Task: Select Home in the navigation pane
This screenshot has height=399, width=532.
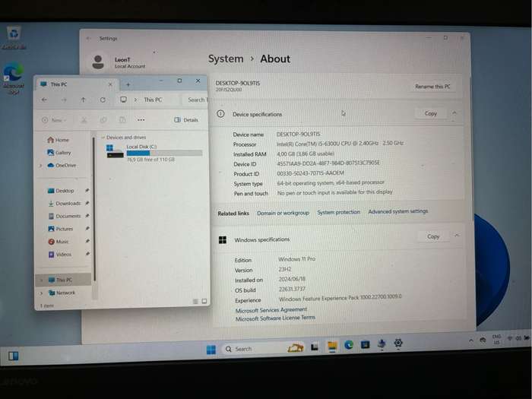Action: pyautogui.click(x=59, y=140)
